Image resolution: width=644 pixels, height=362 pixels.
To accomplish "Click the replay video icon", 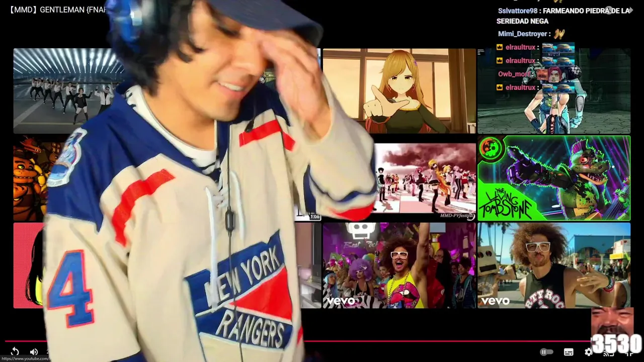I will click(15, 352).
